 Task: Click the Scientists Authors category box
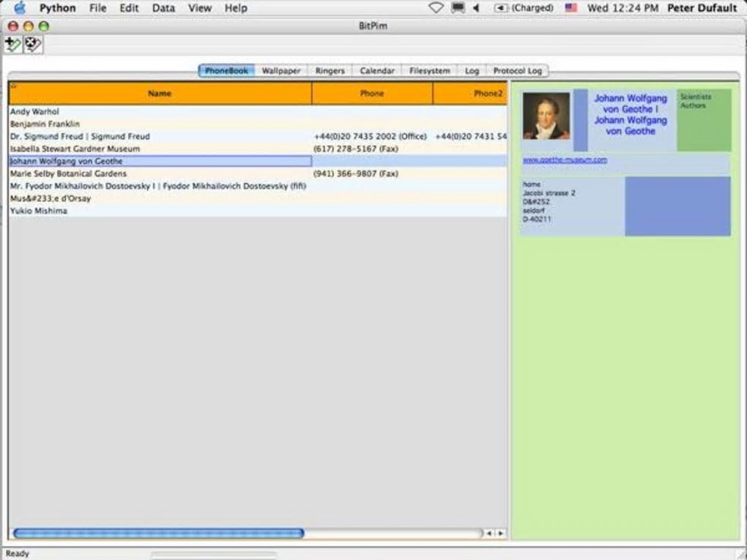tap(704, 120)
